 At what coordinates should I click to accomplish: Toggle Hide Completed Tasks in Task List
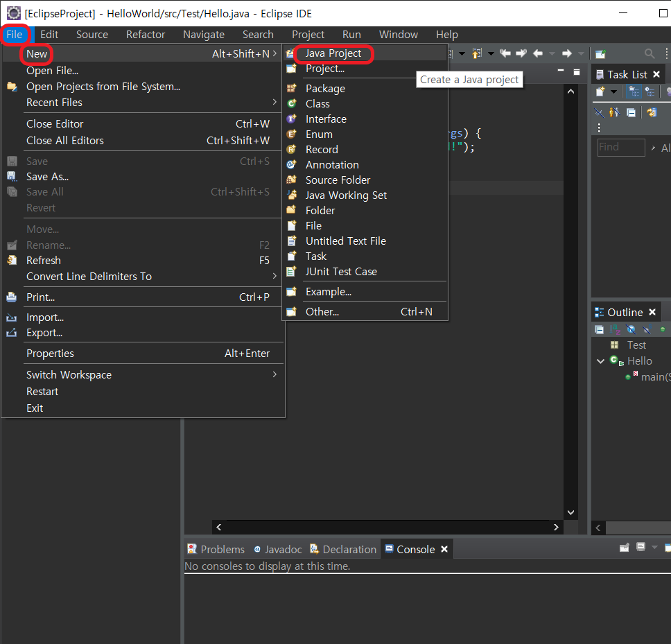[599, 112]
